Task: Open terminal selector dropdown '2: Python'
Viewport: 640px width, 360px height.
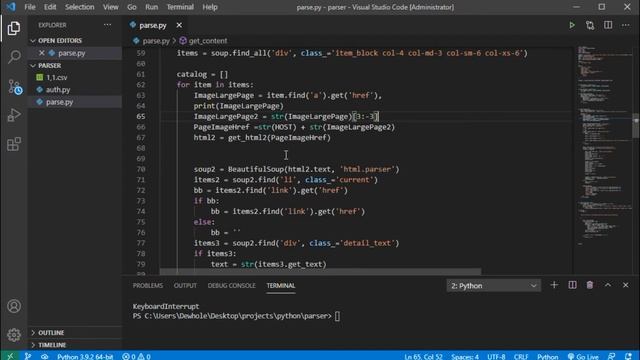Action: tap(493, 286)
